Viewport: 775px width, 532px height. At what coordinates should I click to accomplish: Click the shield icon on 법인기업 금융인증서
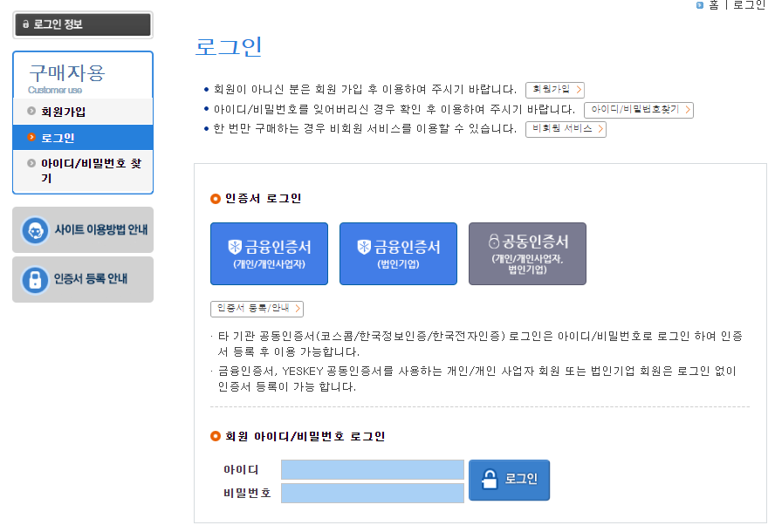pos(364,247)
